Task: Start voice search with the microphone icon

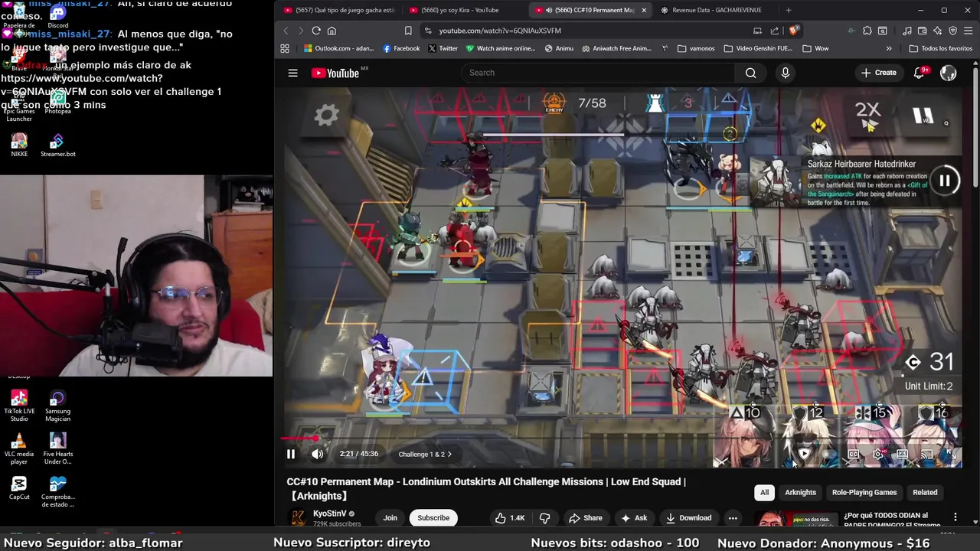Action: (x=785, y=73)
